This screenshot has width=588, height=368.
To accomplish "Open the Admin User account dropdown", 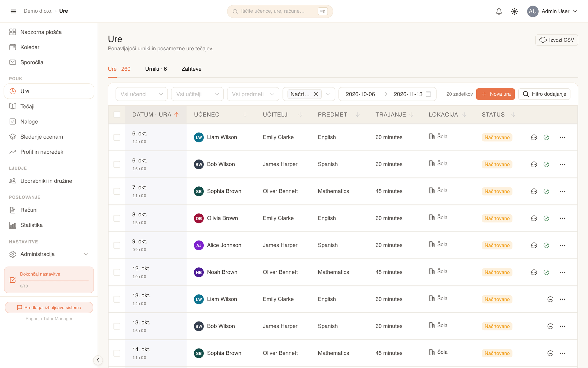I will pos(552,11).
